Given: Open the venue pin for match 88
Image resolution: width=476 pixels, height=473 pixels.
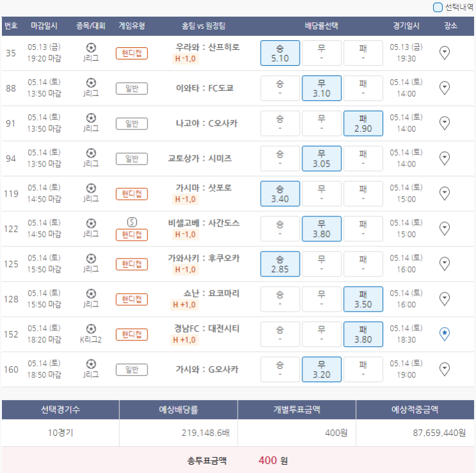Looking at the screenshot, I should (x=445, y=88).
